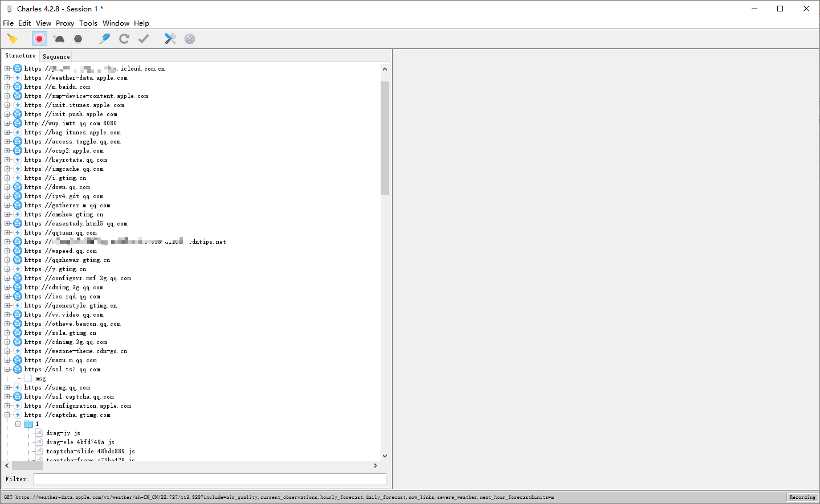
Task: Select https://ios.rqd.qq.com host
Action: point(62,297)
